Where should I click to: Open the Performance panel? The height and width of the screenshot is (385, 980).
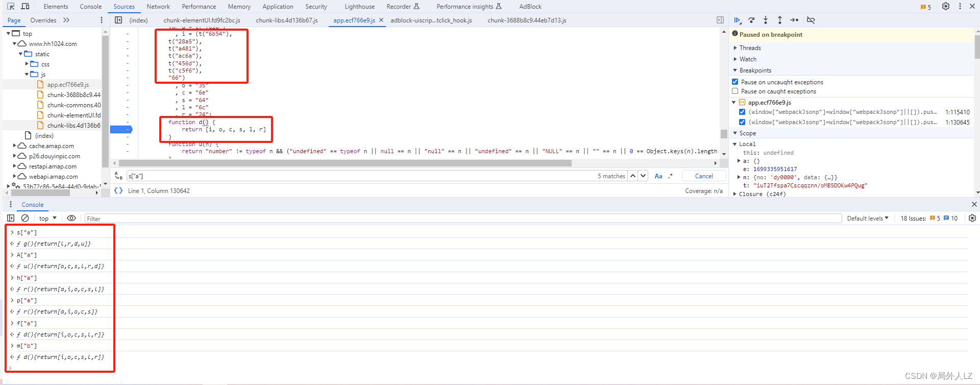click(x=199, y=7)
